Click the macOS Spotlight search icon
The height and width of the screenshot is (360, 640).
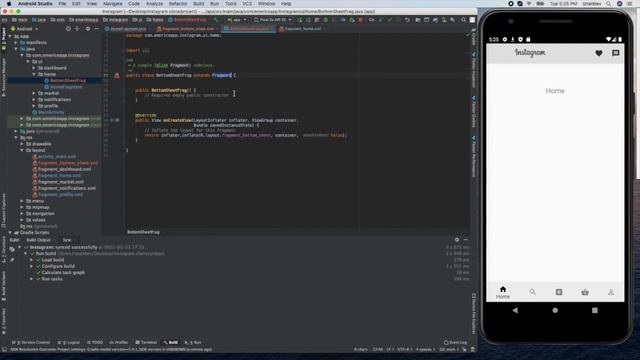[x=608, y=4]
